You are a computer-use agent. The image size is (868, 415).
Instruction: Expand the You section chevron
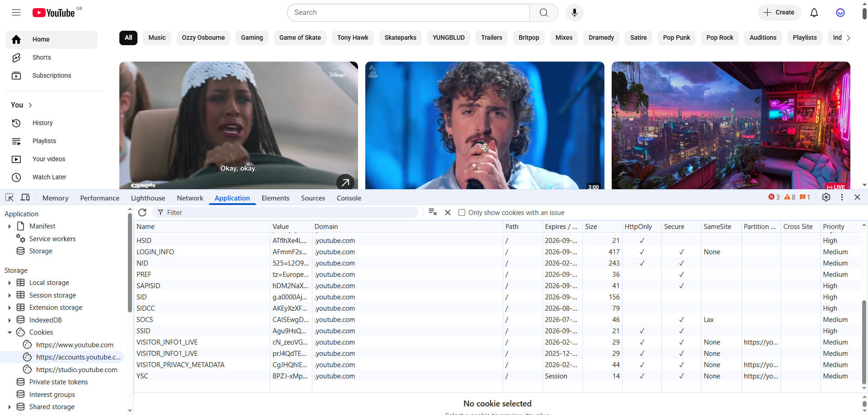[30, 105]
